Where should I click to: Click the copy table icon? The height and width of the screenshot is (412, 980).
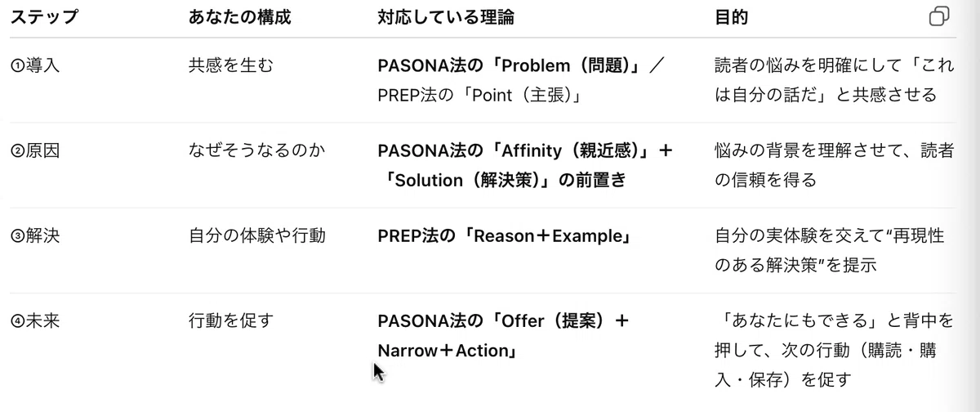coord(939,17)
